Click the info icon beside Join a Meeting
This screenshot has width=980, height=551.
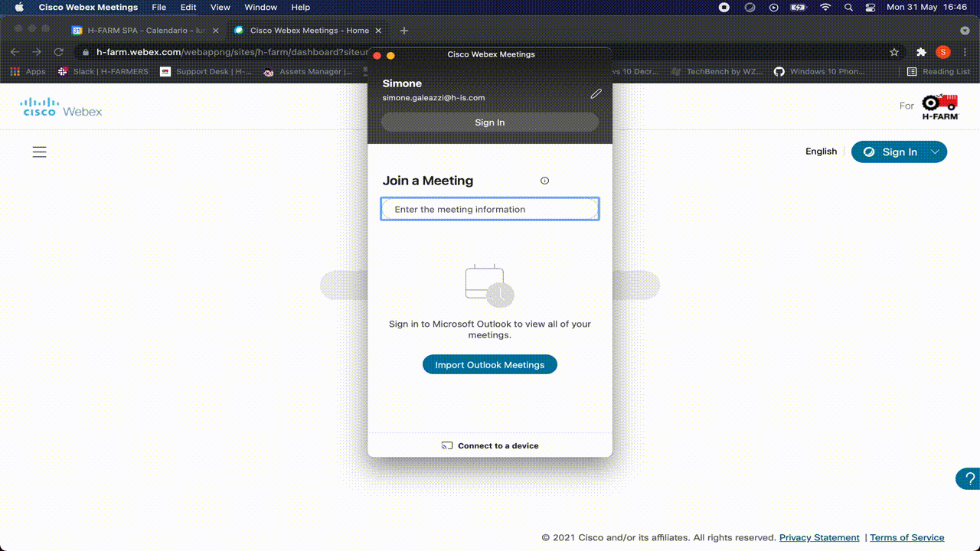click(544, 181)
